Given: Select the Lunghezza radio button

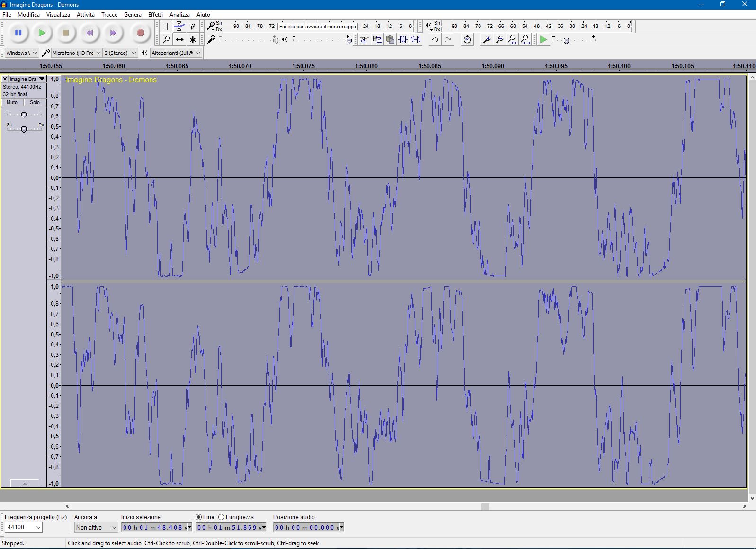Looking at the screenshot, I should (x=221, y=517).
